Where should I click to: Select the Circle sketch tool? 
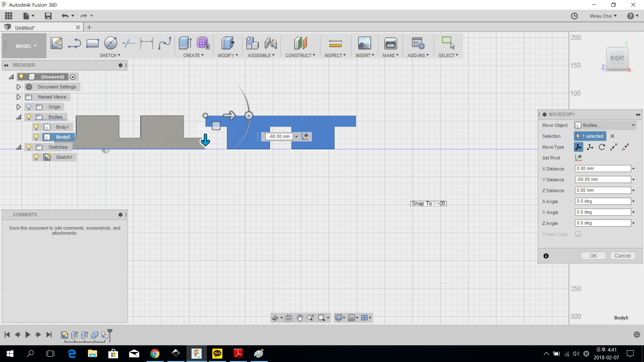point(110,43)
